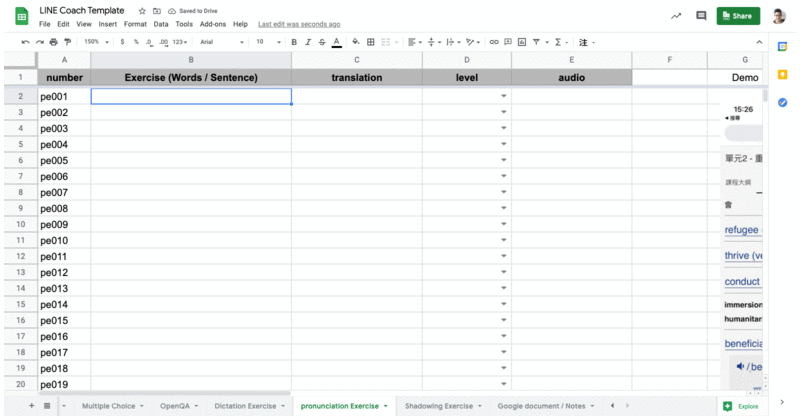Collapse the toolbar with the up chevron
The image size is (800, 416).
click(759, 42)
